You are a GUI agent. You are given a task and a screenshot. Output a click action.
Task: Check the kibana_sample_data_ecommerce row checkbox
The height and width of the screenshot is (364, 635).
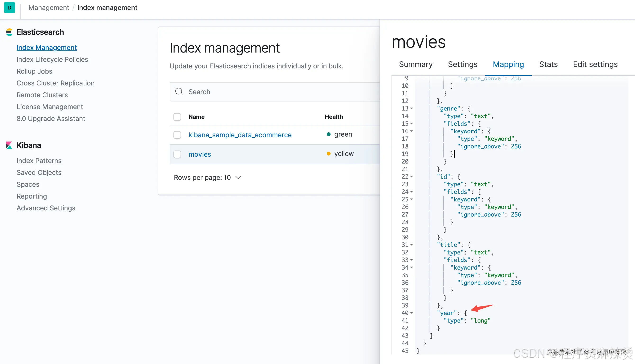point(177,135)
